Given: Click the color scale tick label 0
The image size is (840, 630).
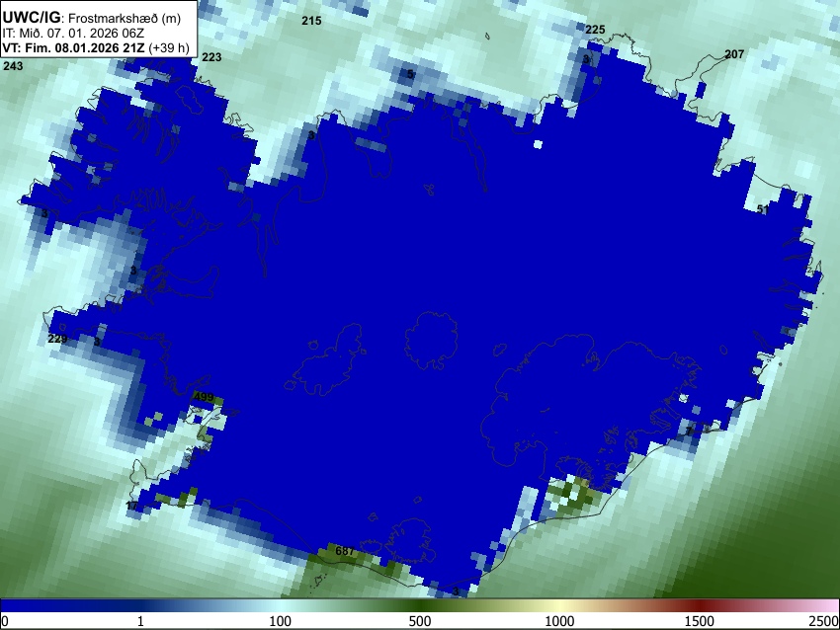Looking at the screenshot, I should click(x=5, y=621).
